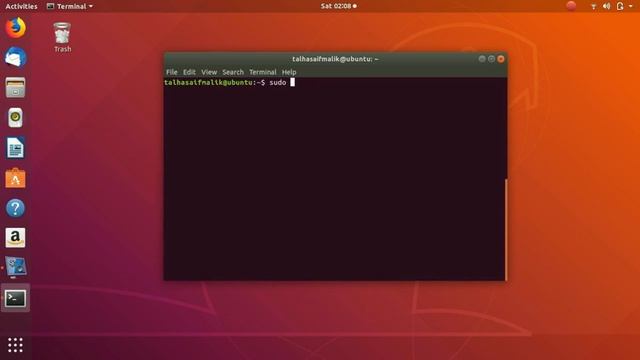Open the Files manager dock icon
The width and height of the screenshot is (640, 360).
coord(16,87)
